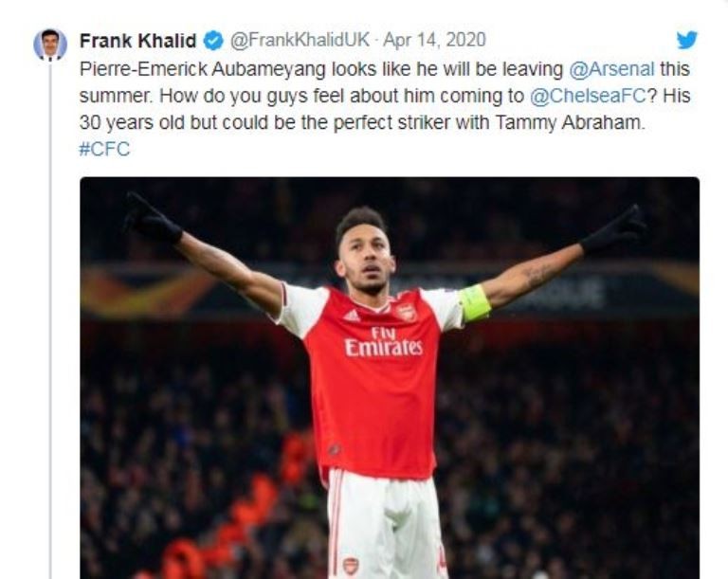728x579 pixels.
Task: Click the black glove at the photo's top-left
Action: [150, 220]
